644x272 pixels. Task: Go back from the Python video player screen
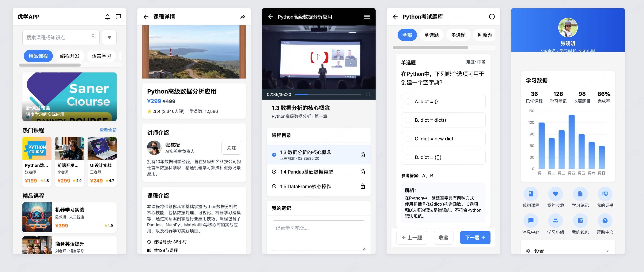(271, 17)
